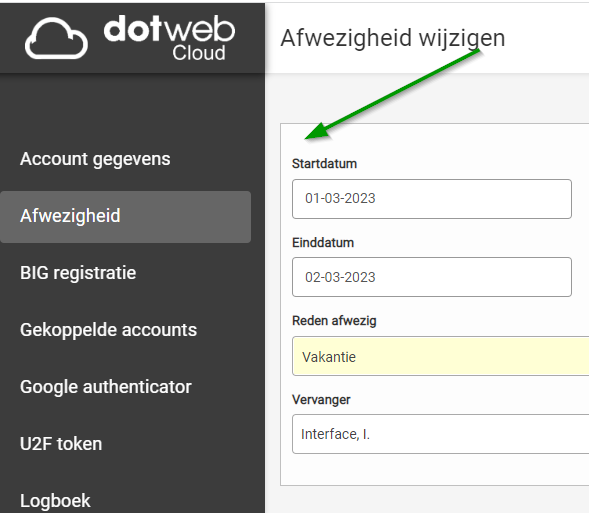Click the Vervanger label
This screenshot has width=589, height=513.
[321, 400]
